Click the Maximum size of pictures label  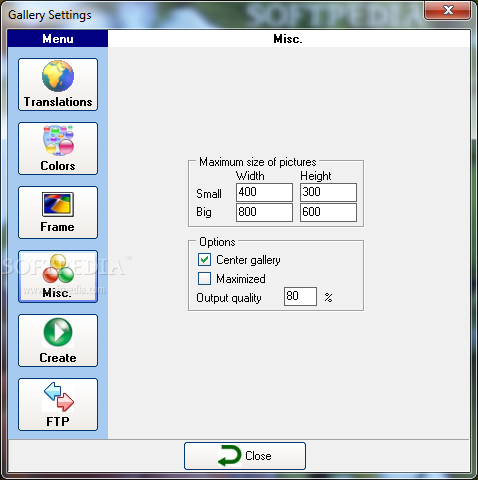point(258,162)
